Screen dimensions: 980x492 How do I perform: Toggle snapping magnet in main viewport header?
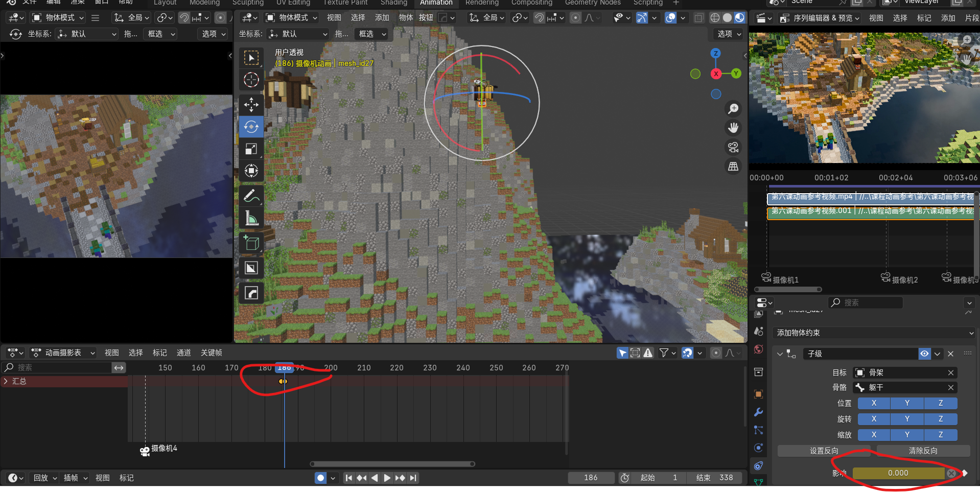[x=539, y=18]
